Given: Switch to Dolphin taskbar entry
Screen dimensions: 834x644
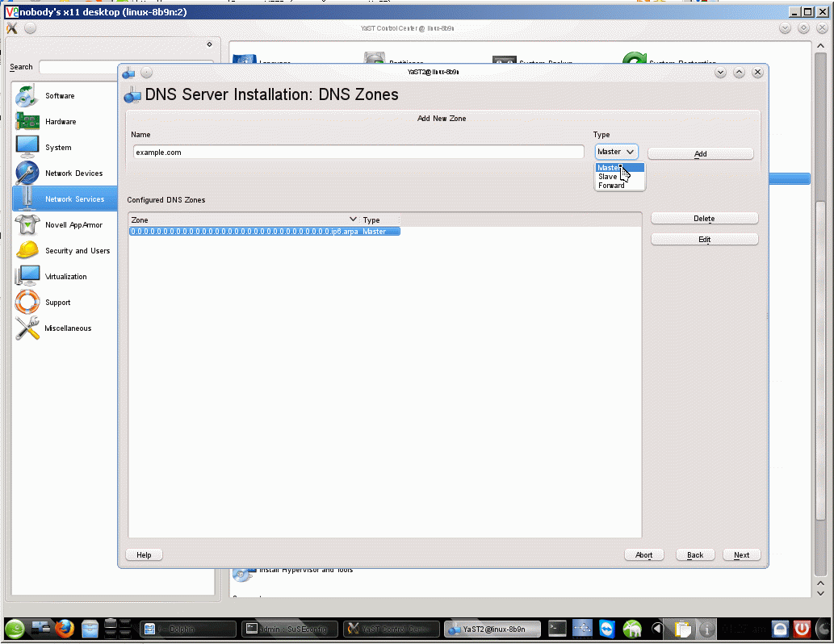Looking at the screenshot, I should point(188,629).
